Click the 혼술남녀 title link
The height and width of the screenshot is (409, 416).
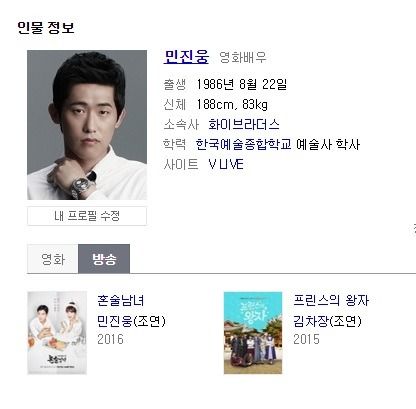pyautogui.click(x=121, y=300)
